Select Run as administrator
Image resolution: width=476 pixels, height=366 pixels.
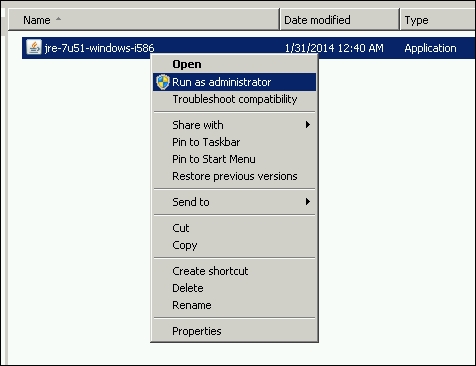(234, 82)
